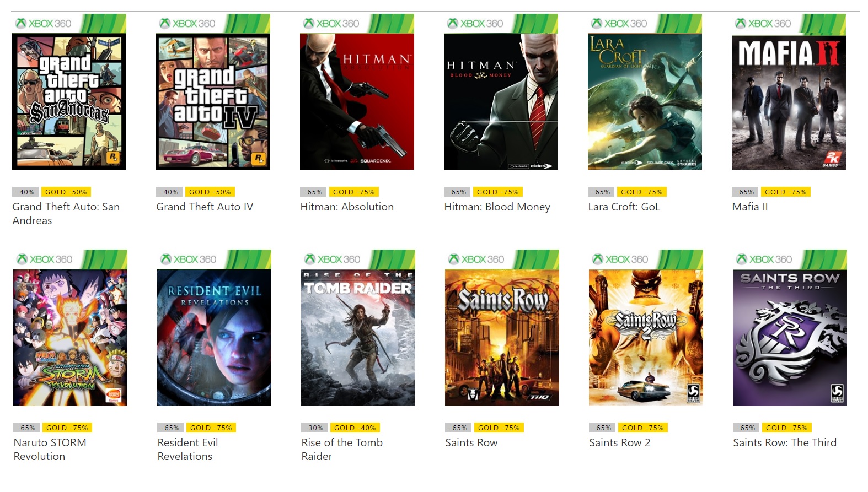The width and height of the screenshot is (868, 492).
Task: Follow the Lara Croft: GoL title link
Action: point(624,207)
